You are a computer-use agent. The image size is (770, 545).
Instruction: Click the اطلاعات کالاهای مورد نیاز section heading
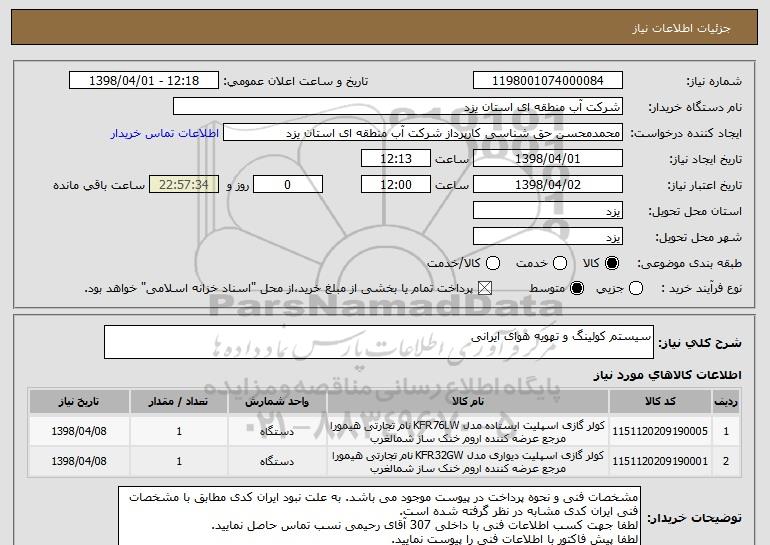click(x=667, y=376)
